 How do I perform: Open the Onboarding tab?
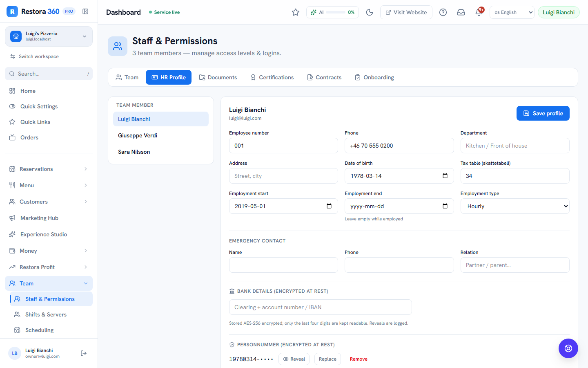pos(374,77)
